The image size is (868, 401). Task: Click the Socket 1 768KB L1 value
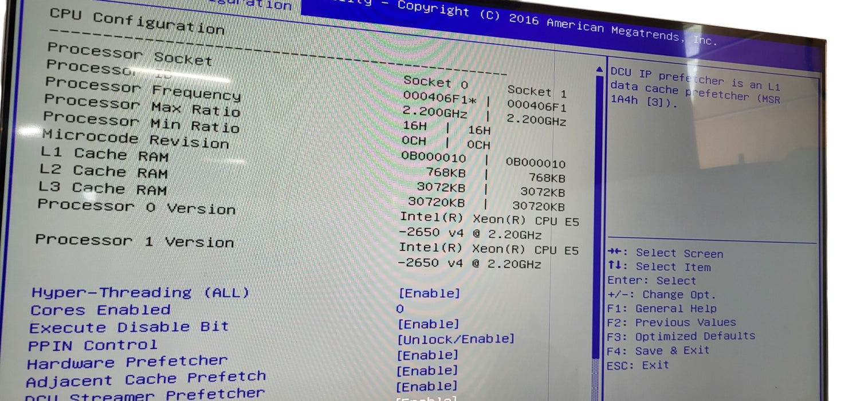(x=547, y=178)
